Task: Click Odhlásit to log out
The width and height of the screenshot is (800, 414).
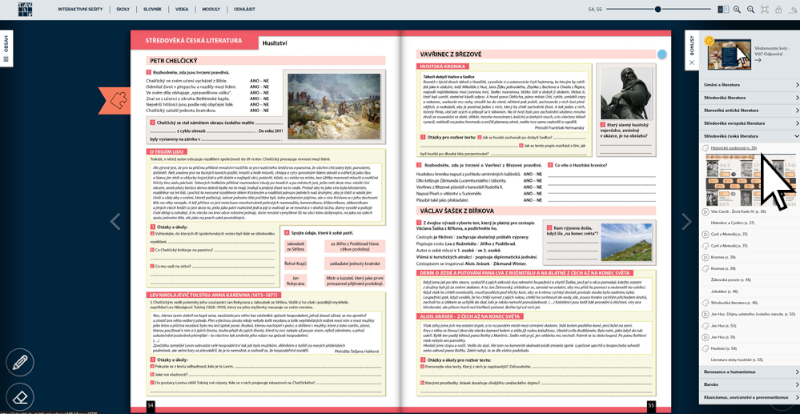Action: [x=244, y=10]
